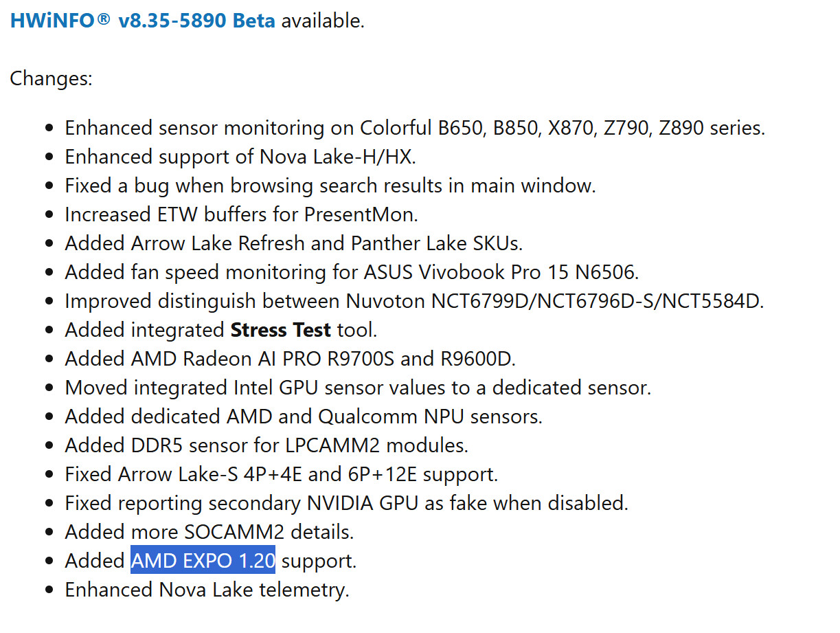Click the Qualcomm NPU sensors line

304,417
